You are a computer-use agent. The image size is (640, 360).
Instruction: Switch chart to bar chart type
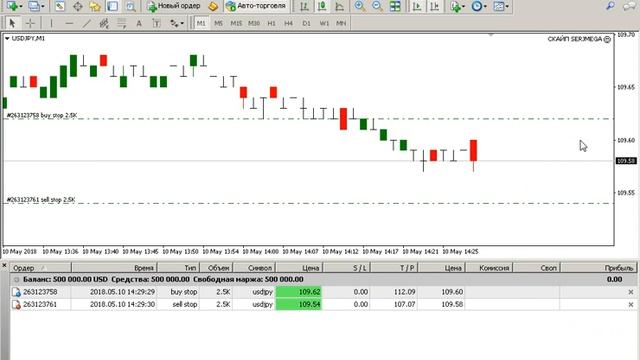[x=304, y=6]
